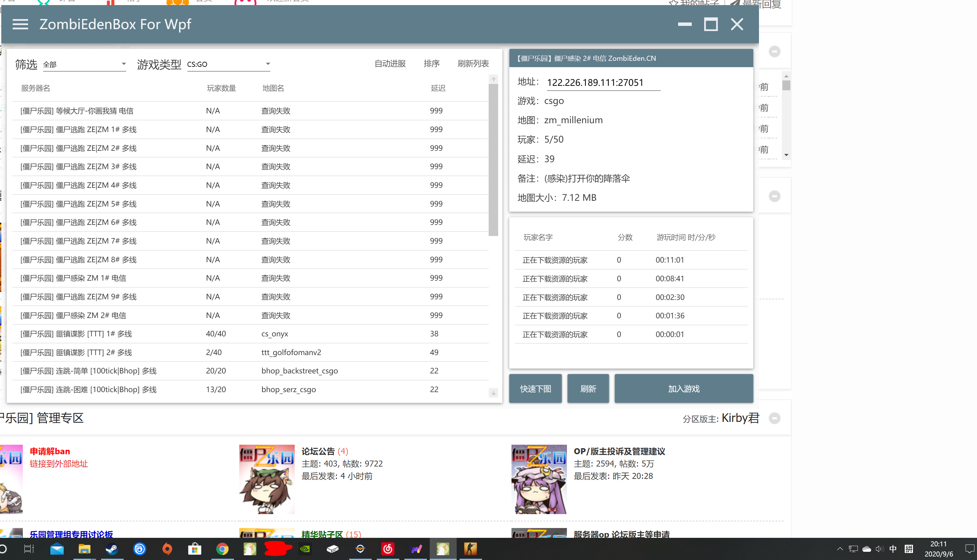
Task: Show hidden system tray icons
Action: [x=840, y=549]
